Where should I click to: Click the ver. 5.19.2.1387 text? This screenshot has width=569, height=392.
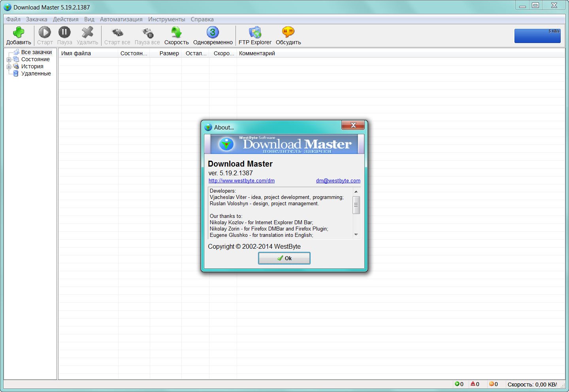click(x=230, y=173)
